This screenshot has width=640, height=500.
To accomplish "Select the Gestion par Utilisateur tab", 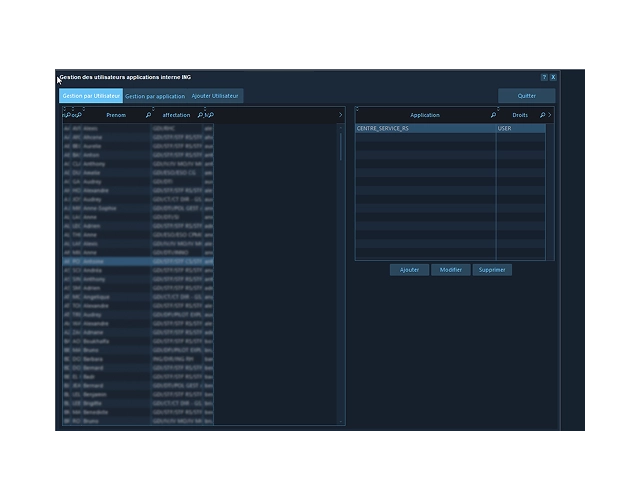I will point(91,96).
